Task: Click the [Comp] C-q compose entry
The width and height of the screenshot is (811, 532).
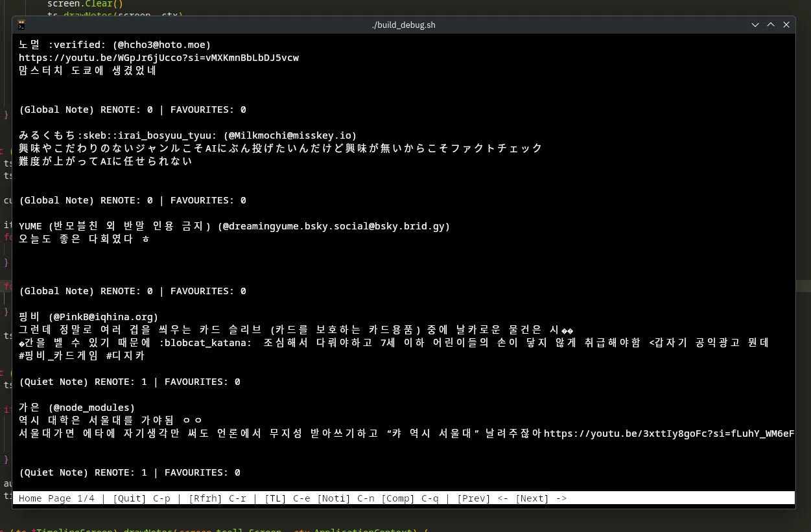Action: (x=410, y=498)
